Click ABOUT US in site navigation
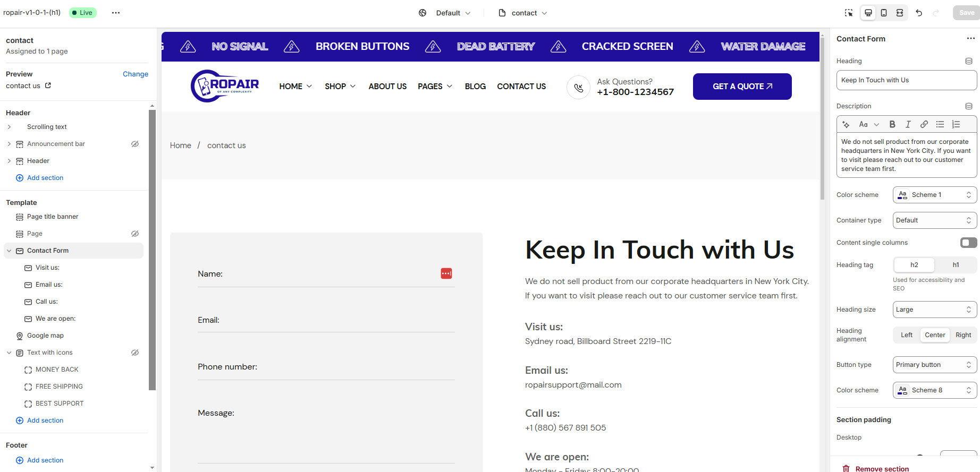Image resolution: width=980 pixels, height=472 pixels. [387, 87]
